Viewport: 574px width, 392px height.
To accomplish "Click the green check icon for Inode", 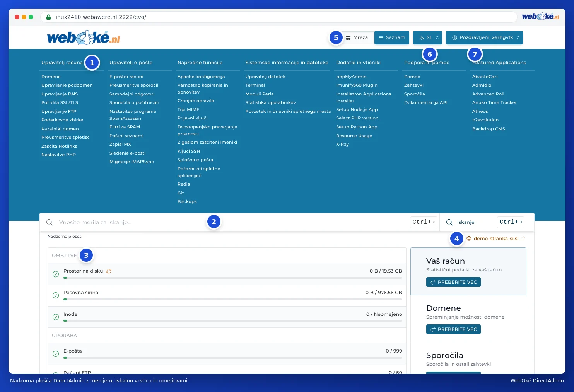I will [56, 317].
